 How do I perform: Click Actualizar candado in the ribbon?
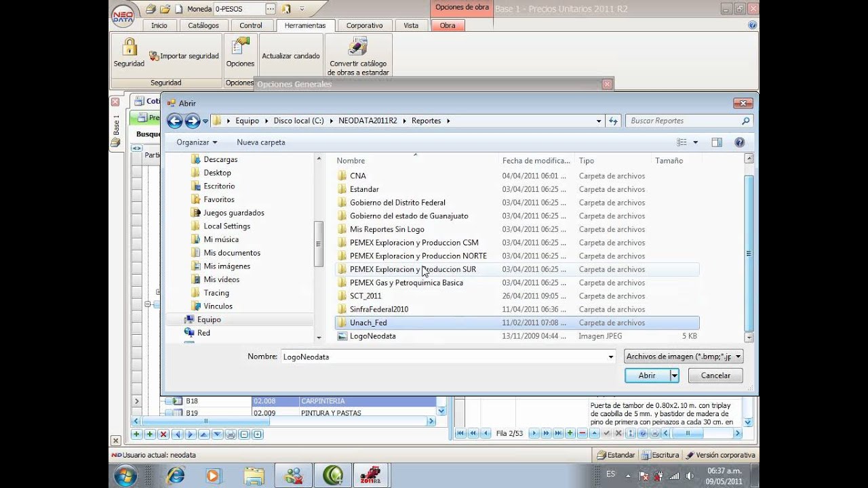[291, 56]
